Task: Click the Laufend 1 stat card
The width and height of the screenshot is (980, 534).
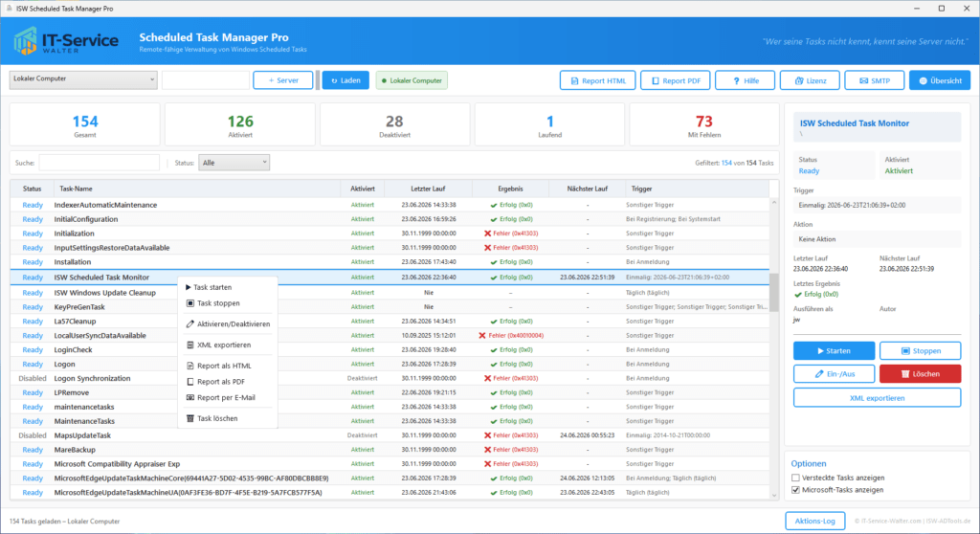Action: click(x=550, y=125)
